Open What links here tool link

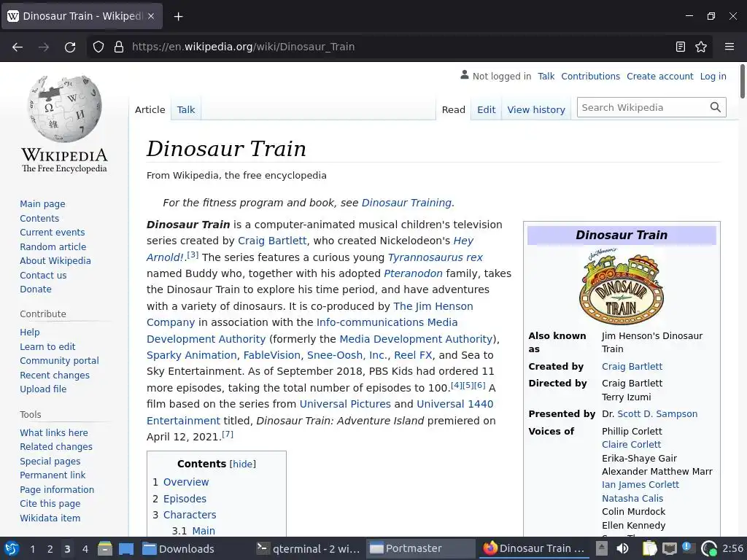(x=54, y=433)
